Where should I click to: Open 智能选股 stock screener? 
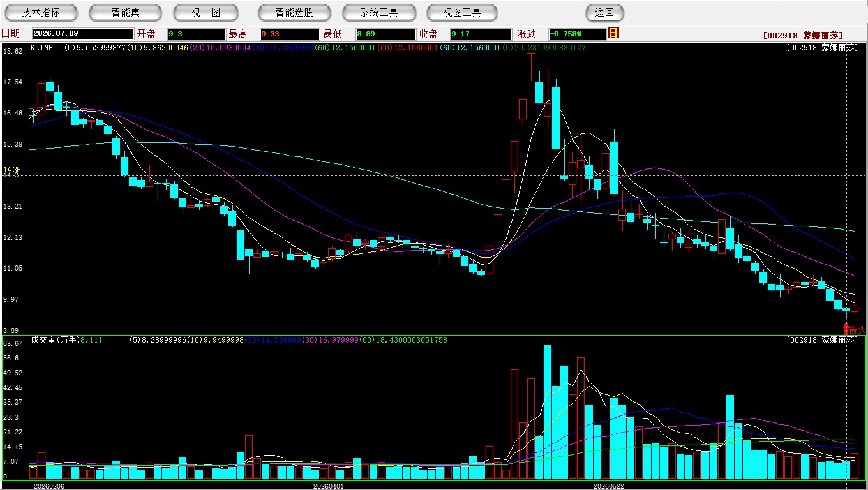click(x=295, y=12)
